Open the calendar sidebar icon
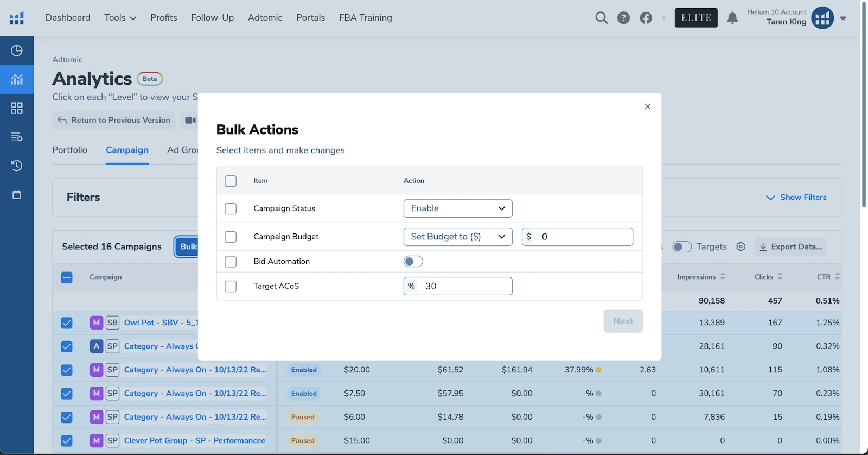Screen dimensions: 868x455 coord(17,194)
